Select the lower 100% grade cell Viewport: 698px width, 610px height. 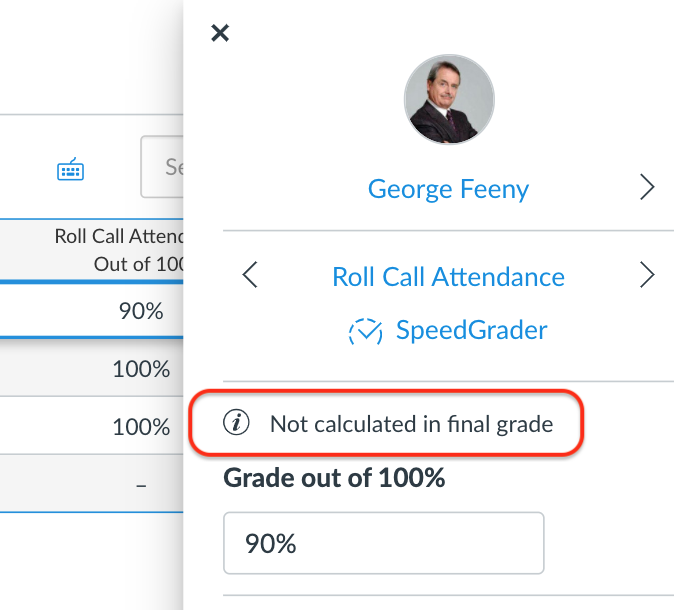coord(140,427)
